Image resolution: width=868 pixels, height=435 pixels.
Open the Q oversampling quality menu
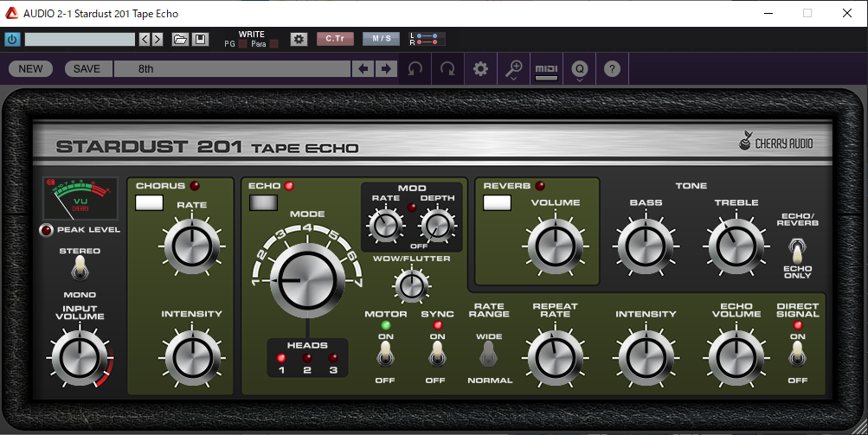coord(580,69)
